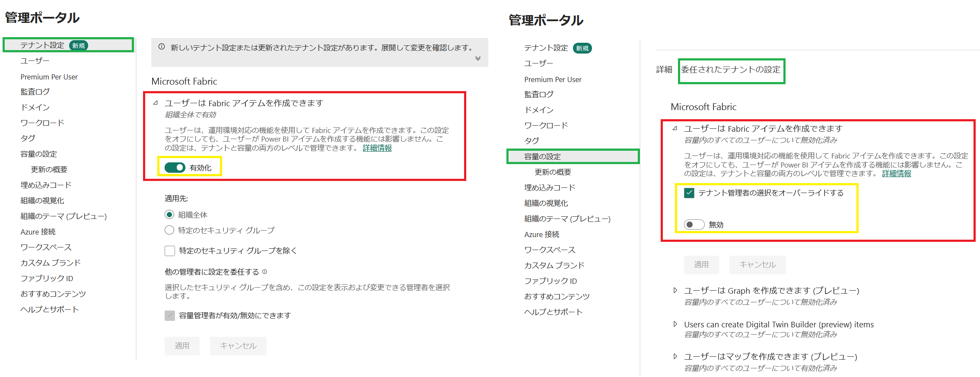Collapse the Fabric item setting marked 組織全体で有効

pos(156,103)
